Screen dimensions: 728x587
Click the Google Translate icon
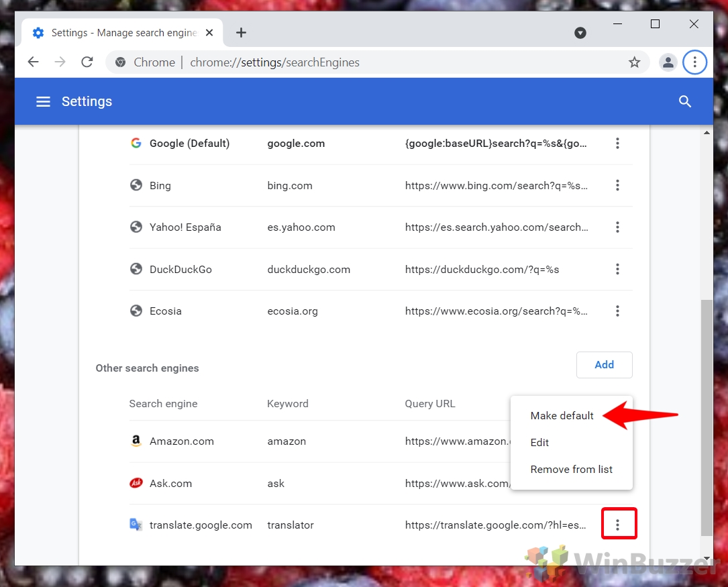click(x=136, y=525)
